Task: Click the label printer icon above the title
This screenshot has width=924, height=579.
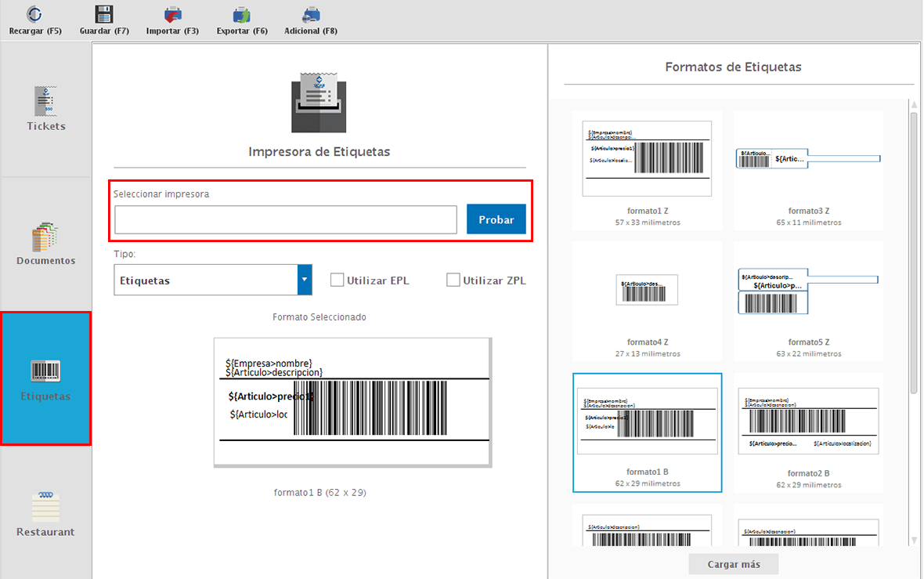Action: (319, 103)
